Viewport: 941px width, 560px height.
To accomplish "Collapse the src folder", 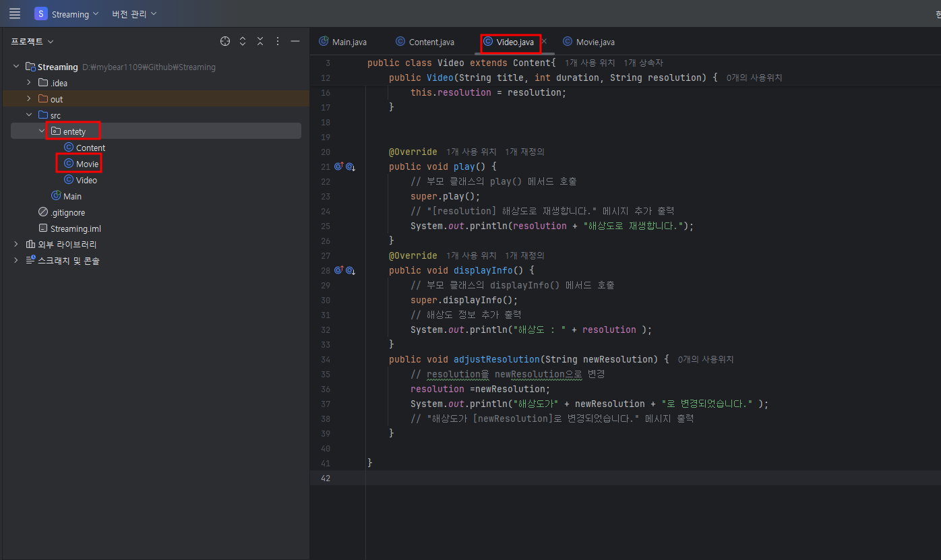I will (x=29, y=115).
